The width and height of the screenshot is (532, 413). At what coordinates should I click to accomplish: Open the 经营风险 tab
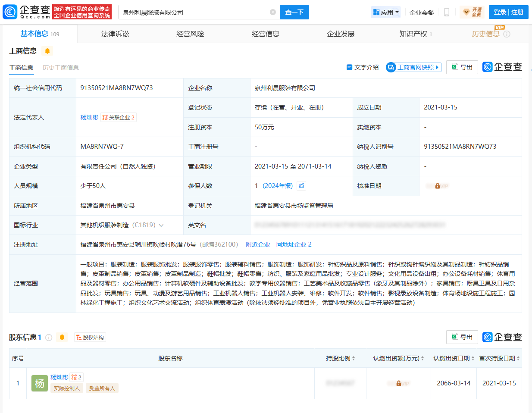pos(190,34)
